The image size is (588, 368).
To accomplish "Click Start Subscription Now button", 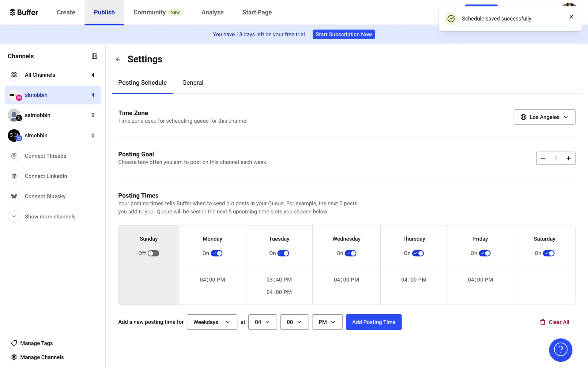I will (x=344, y=34).
